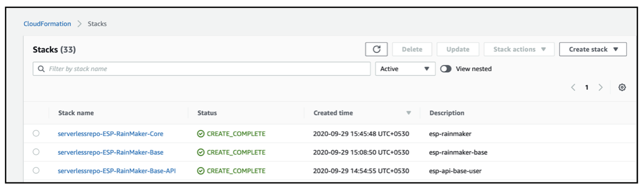Viewport: 644px width, 193px height.
Task: Click the search magnifier icon
Action: tap(41, 69)
